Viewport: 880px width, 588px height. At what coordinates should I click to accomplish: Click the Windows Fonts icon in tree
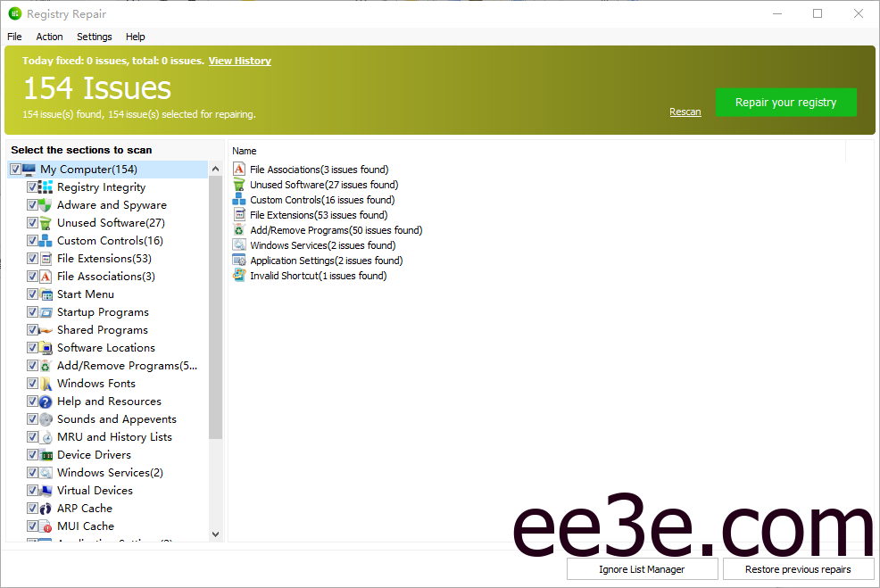point(46,384)
